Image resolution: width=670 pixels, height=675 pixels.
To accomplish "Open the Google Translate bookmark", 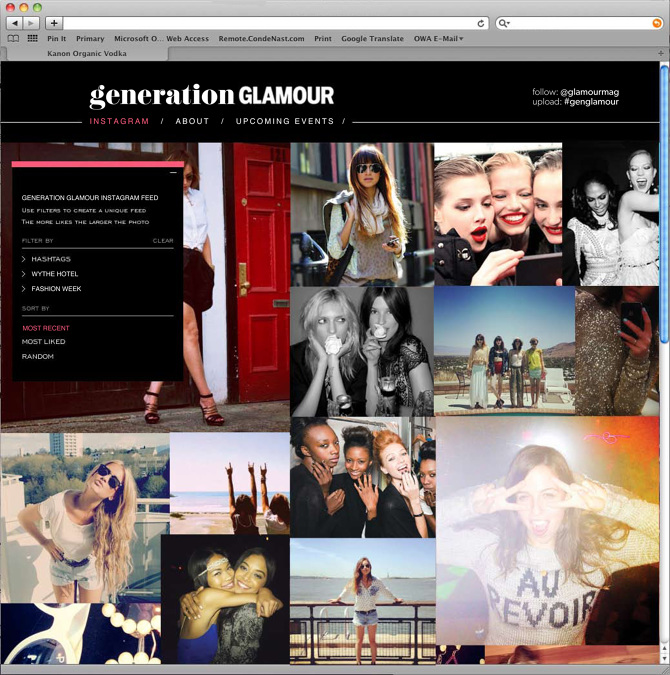I will click(372, 39).
